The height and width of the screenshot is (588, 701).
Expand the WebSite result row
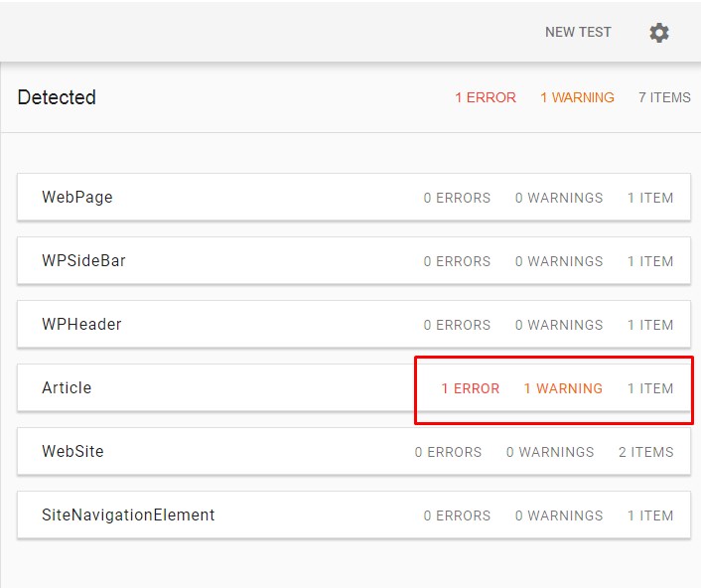(353, 451)
